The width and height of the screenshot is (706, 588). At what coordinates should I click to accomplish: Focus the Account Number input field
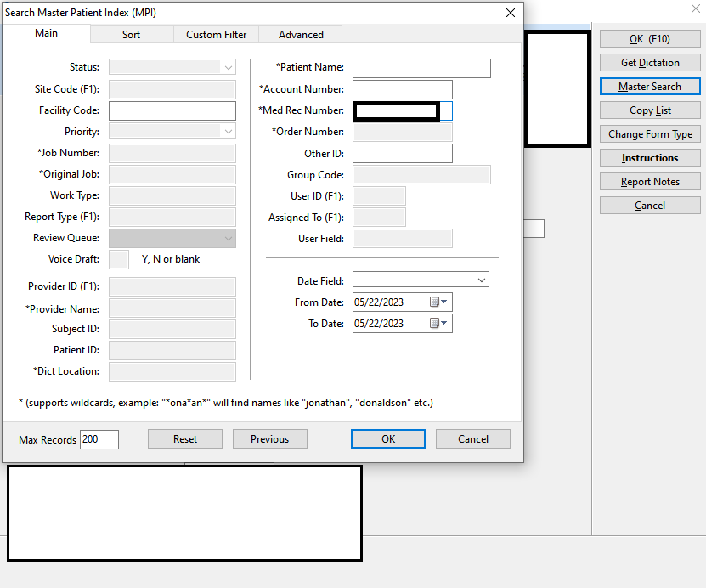click(x=403, y=89)
